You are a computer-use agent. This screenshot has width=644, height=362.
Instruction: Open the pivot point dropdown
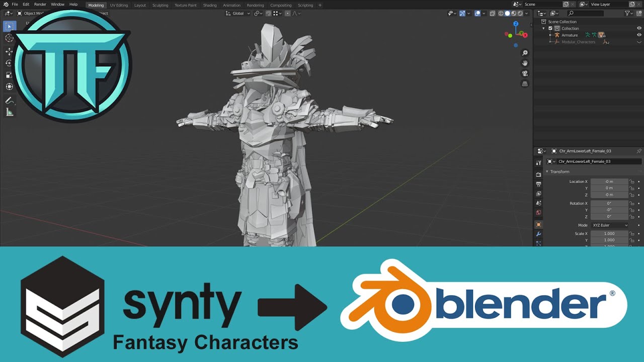258,14
